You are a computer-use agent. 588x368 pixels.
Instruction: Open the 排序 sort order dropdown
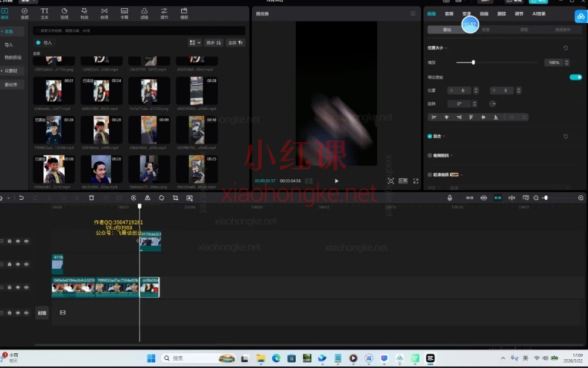tap(212, 42)
